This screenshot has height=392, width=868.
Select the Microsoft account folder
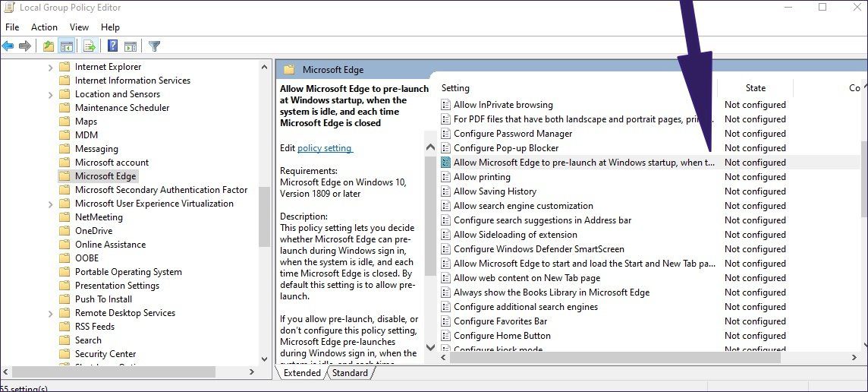coord(112,163)
